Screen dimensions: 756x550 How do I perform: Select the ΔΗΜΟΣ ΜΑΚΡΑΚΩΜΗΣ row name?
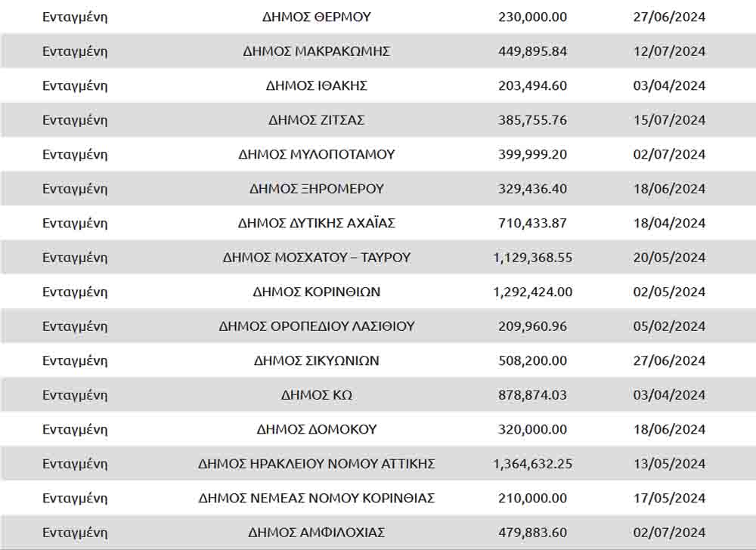[316, 51]
